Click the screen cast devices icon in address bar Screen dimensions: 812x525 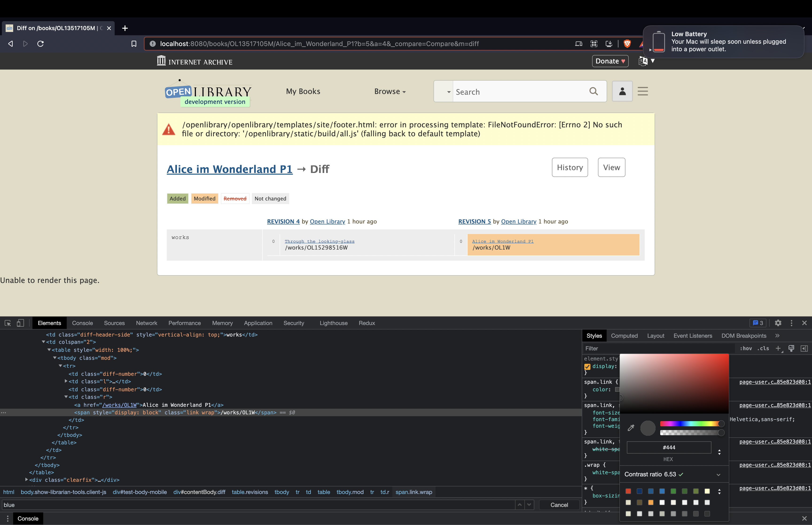(579, 44)
